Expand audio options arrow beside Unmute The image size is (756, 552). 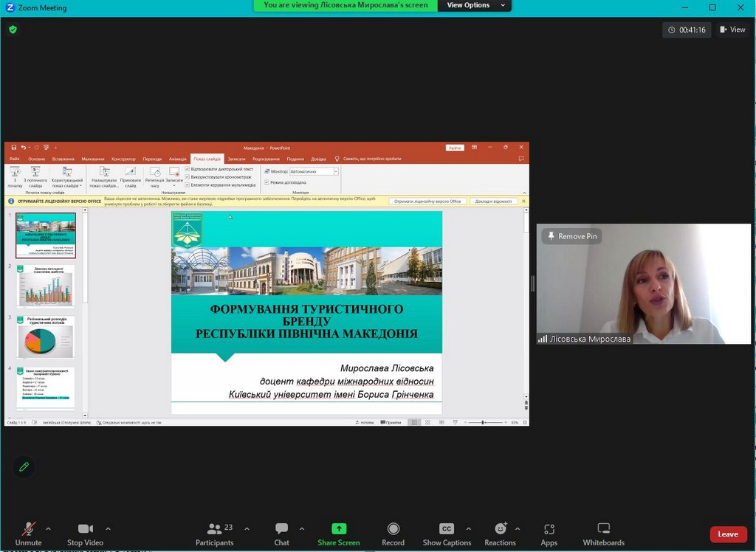tap(49, 529)
